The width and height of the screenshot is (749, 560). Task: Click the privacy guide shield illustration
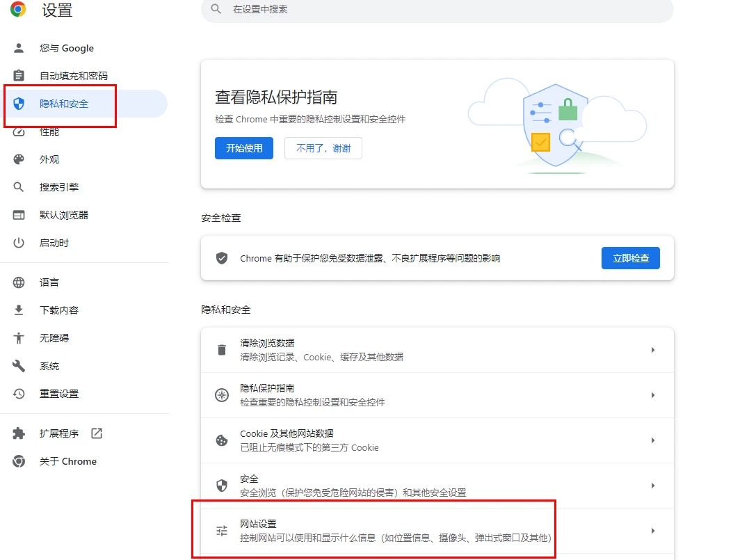pyautogui.click(x=556, y=125)
